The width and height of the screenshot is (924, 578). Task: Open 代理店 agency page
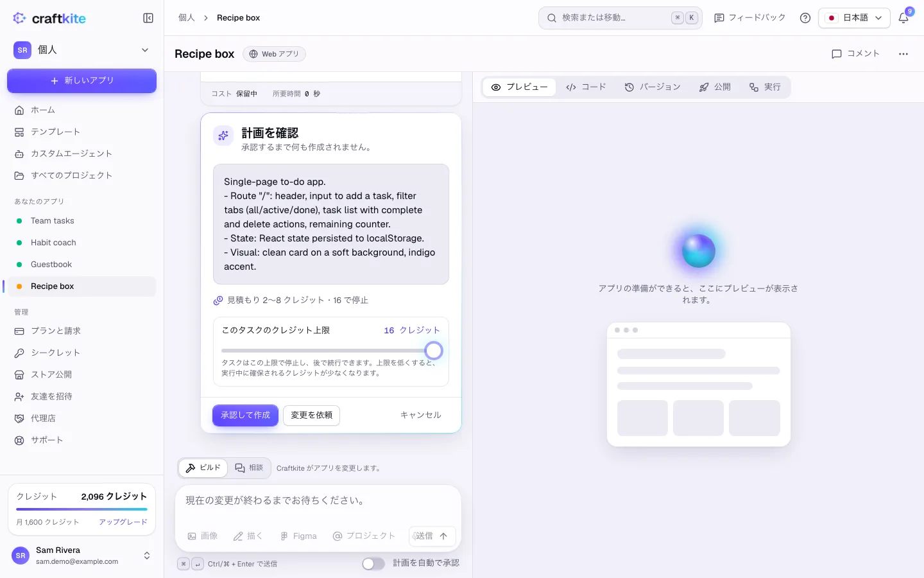point(81,418)
